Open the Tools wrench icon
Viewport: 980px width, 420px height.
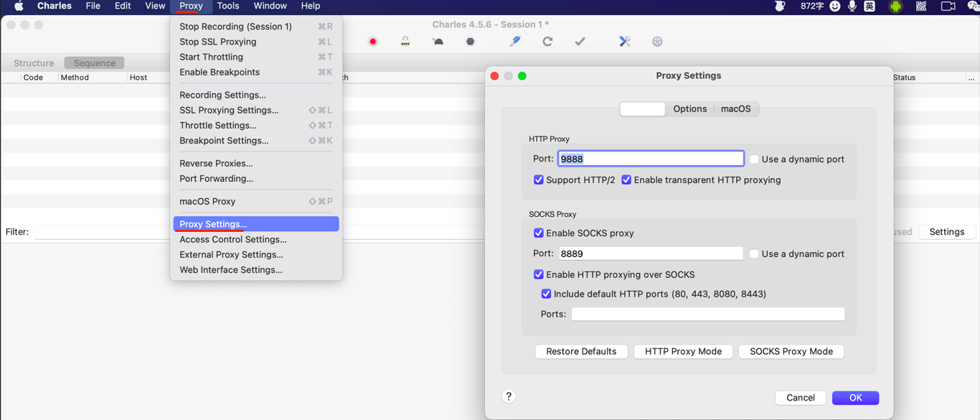click(x=625, y=42)
